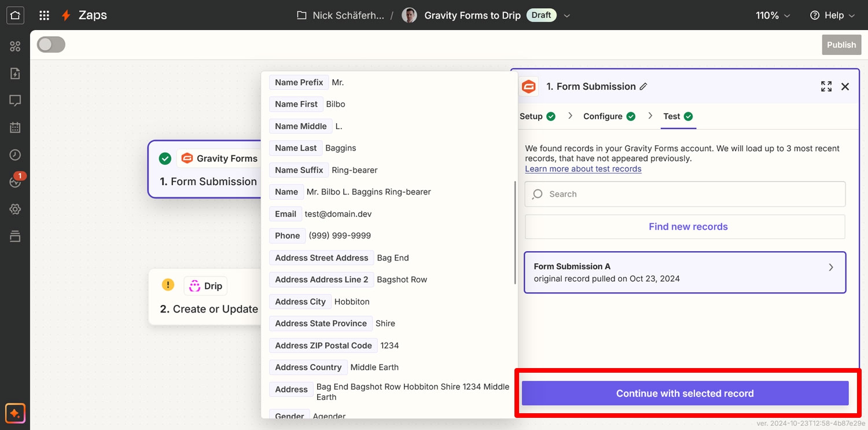
Task: Click the Name Middle field label
Action: pos(301,126)
